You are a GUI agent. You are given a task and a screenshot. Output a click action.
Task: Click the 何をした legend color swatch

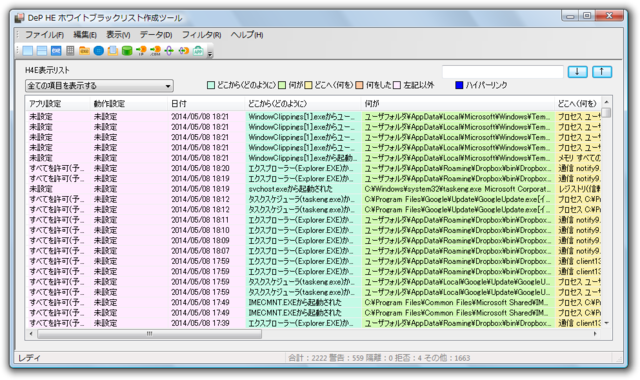(x=359, y=85)
